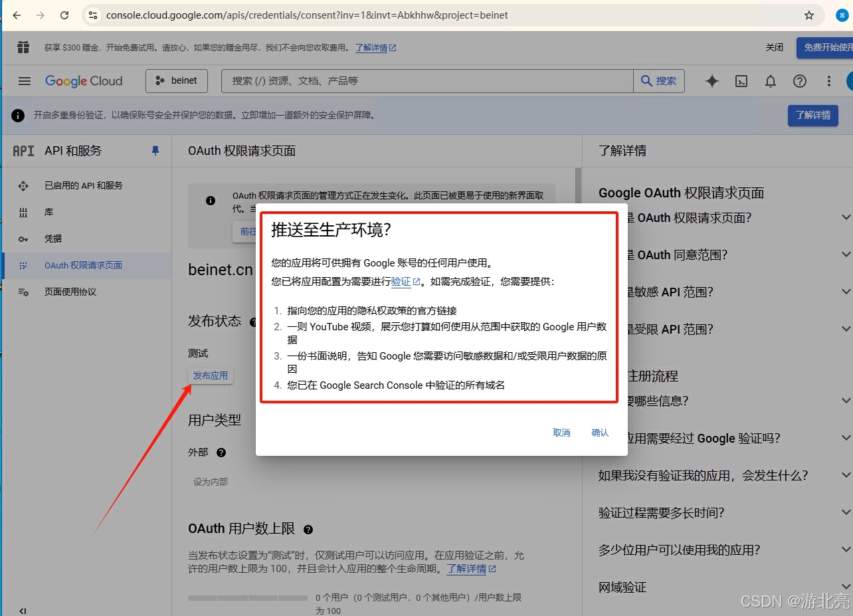Screen dimensions: 853x616
Task: Expand 验证过程需要多长时间 question
Action: tap(846, 512)
